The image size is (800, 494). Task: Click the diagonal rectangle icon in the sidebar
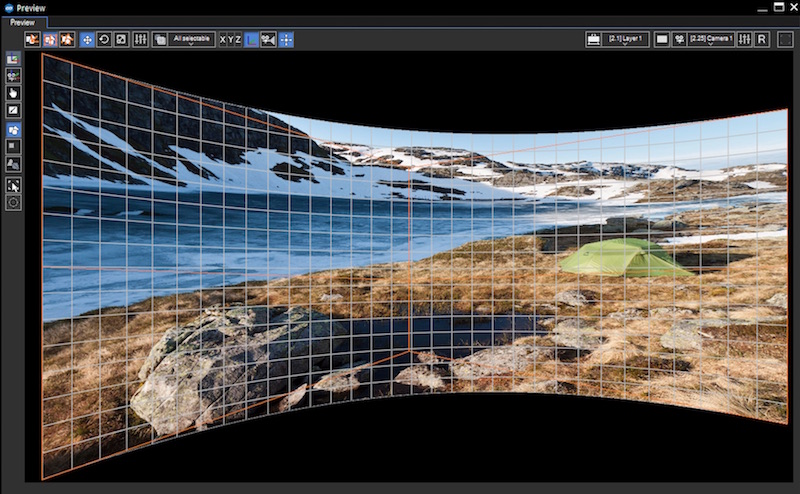click(13, 109)
